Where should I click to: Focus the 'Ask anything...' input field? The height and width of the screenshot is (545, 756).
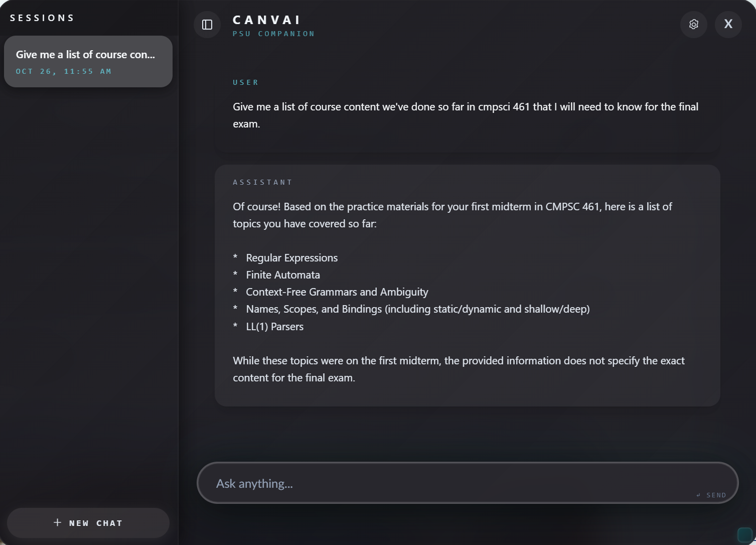468,483
